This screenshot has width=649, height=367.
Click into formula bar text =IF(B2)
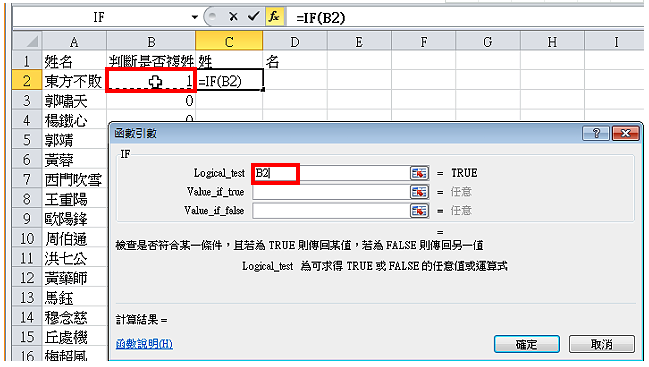(x=320, y=18)
